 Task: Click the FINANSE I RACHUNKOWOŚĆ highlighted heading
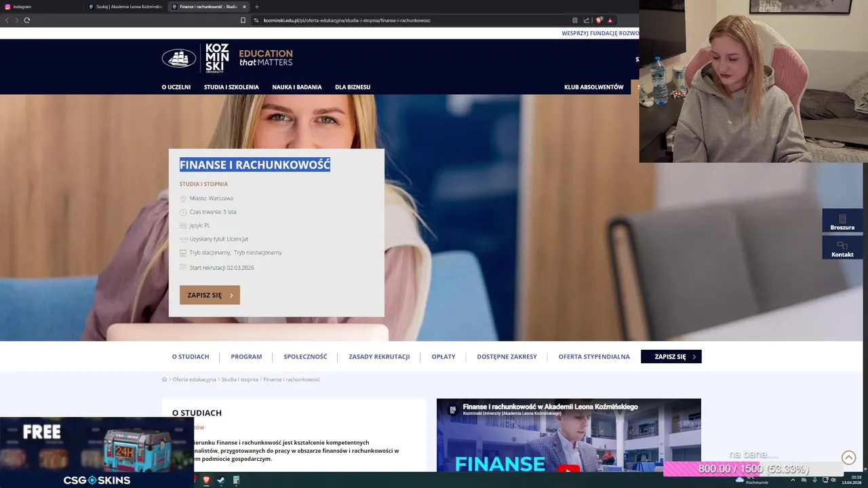point(255,165)
